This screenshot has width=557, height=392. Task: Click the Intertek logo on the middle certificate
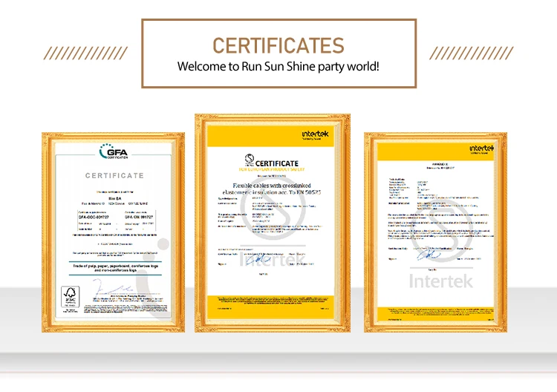[x=315, y=134]
